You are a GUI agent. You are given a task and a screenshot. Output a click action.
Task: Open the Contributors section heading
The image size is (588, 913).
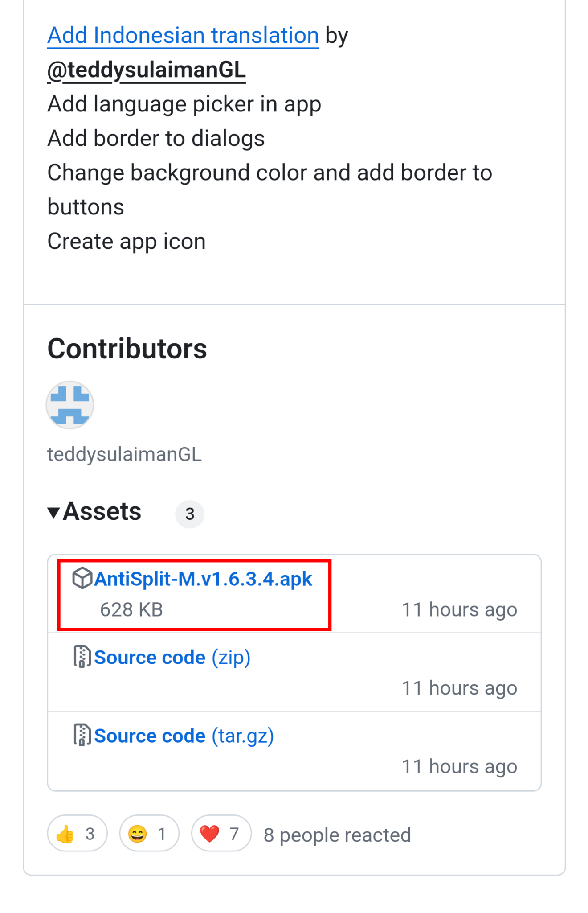point(127,349)
